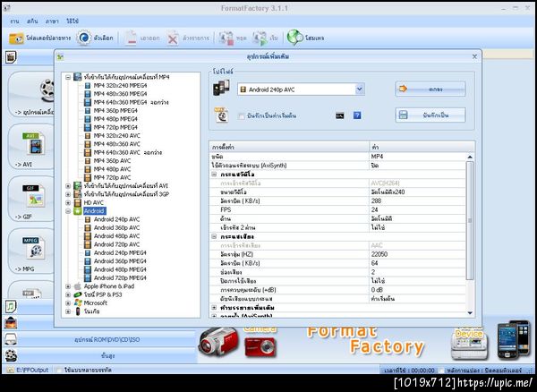The width and height of the screenshot is (537, 392).
Task: Open the first menu bar item
Action: pyautogui.click(x=14, y=21)
